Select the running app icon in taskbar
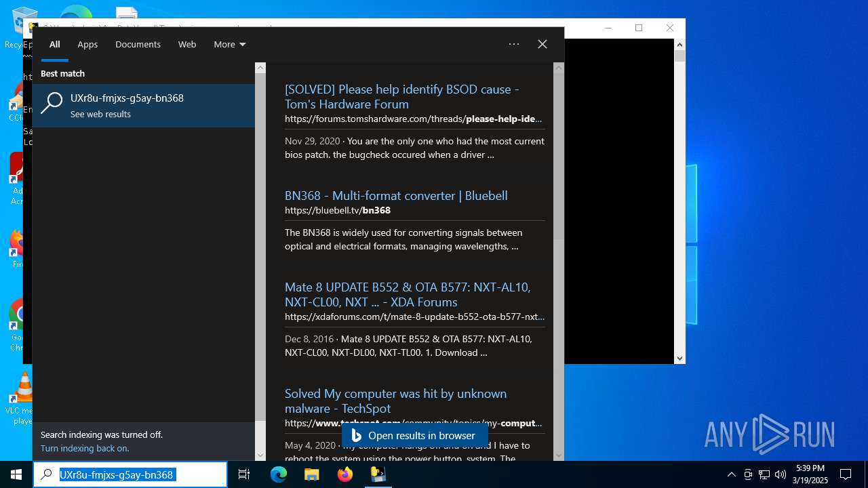This screenshot has height=488, width=868. tap(378, 474)
